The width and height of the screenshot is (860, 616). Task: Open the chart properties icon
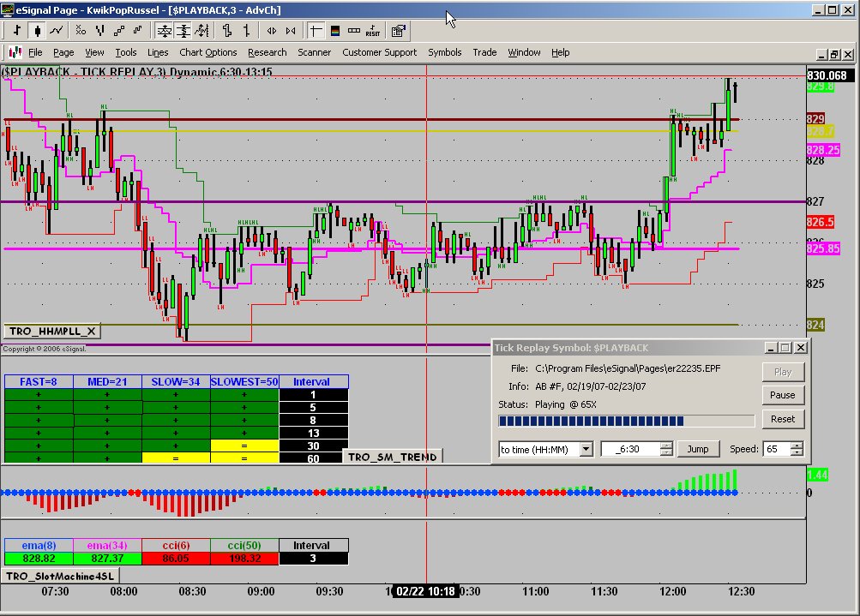(398, 31)
